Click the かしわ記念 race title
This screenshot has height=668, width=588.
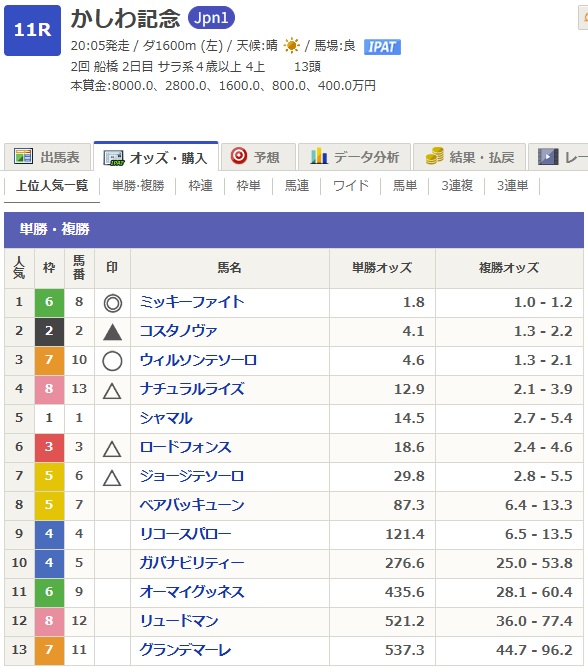[x=125, y=19]
